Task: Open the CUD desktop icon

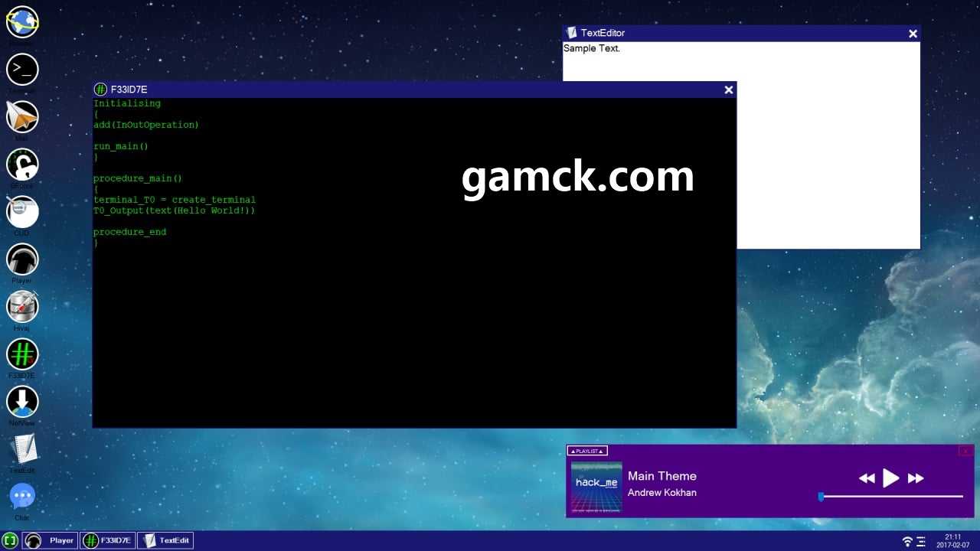Action: [22, 212]
